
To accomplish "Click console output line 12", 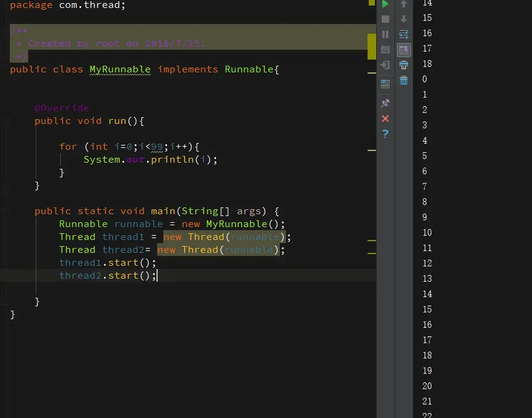I will (427, 263).
